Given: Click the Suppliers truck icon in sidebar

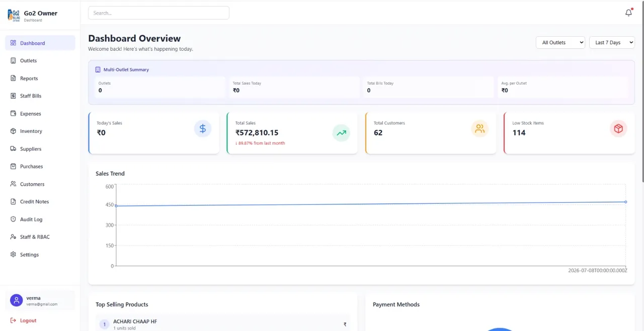Looking at the screenshot, I should pos(13,148).
